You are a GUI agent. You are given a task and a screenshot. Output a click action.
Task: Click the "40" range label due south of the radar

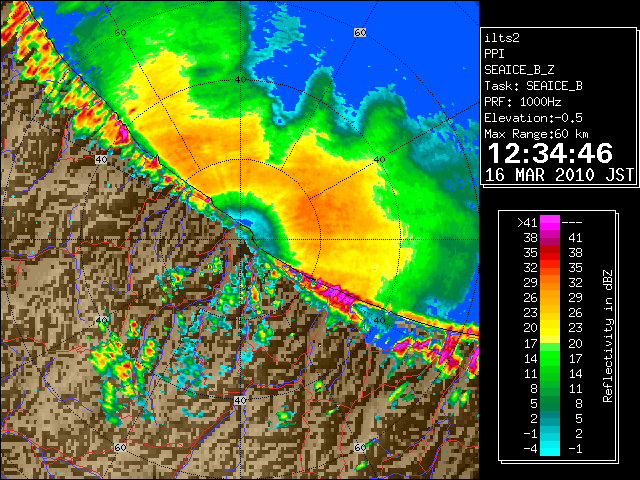point(240,400)
